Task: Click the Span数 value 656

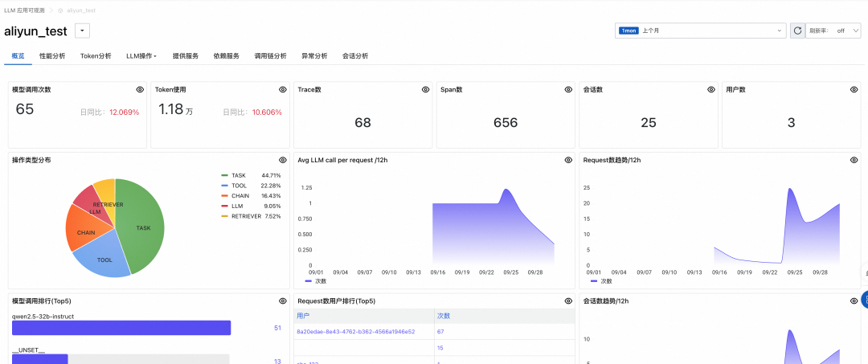Action: (x=506, y=123)
